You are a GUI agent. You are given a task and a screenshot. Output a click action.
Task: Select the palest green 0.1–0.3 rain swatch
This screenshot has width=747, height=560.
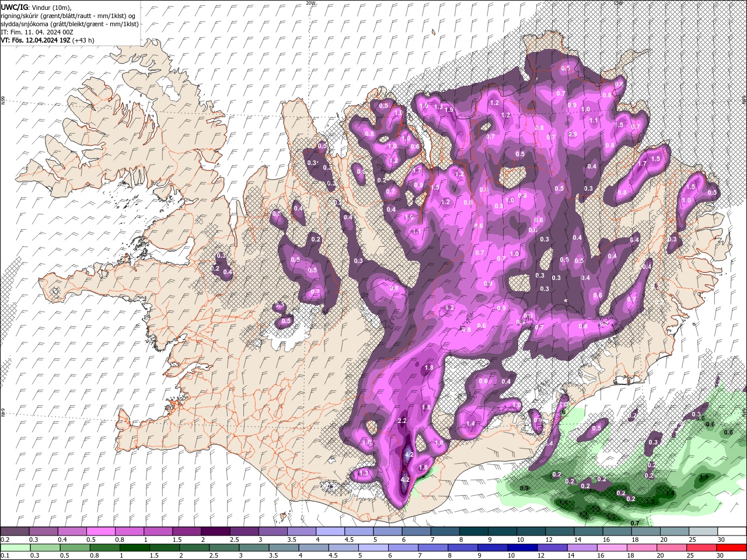pyautogui.click(x=15, y=547)
